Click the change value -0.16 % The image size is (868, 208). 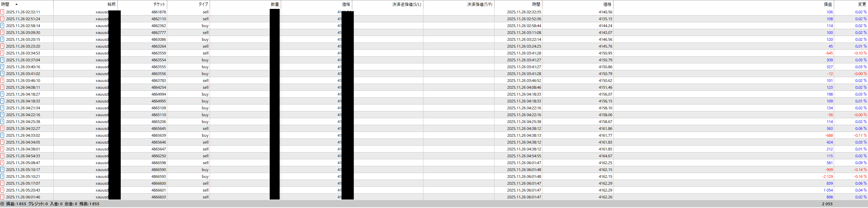pyautogui.click(x=860, y=176)
